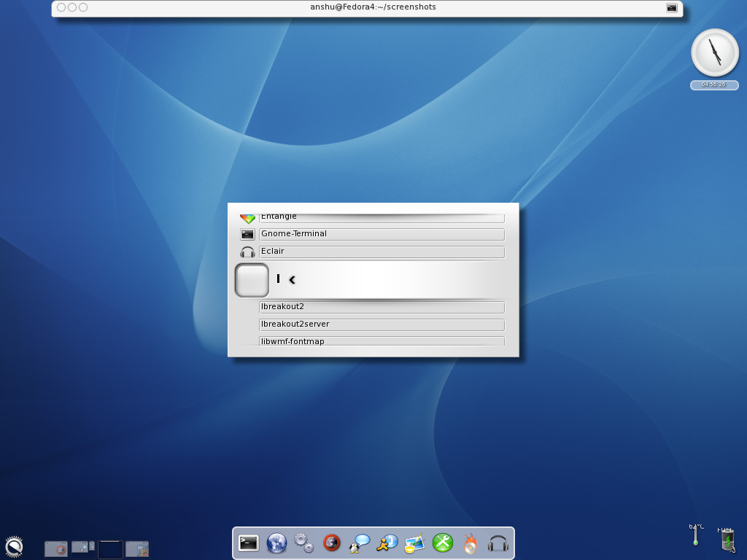Select the empty third pager desktop
Screen dimensions: 747x560
pyautogui.click(x=111, y=549)
